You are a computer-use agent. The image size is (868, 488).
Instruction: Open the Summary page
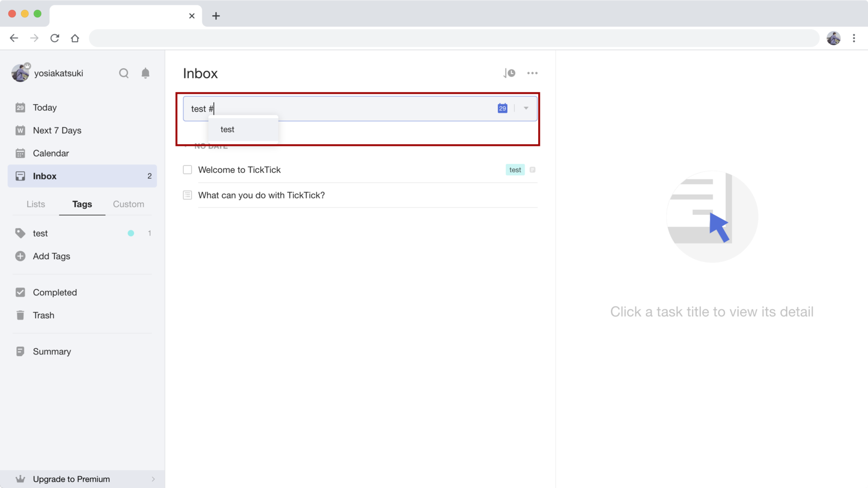click(x=82, y=351)
